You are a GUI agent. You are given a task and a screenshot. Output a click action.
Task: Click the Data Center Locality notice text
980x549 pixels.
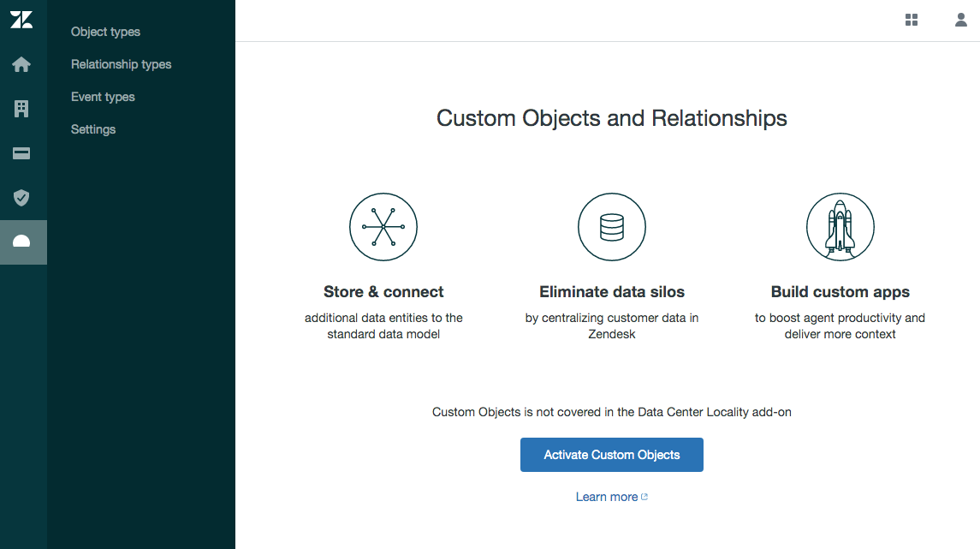612,412
